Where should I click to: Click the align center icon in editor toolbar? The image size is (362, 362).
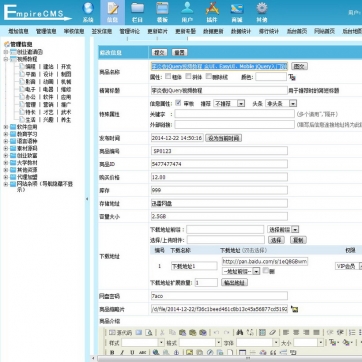[x=296, y=332]
